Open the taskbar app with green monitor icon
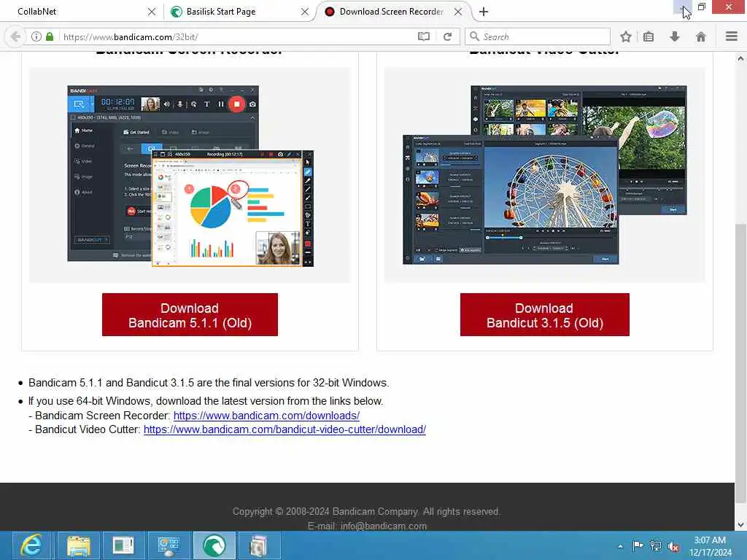Viewport: 747px width, 560px height. (123, 545)
